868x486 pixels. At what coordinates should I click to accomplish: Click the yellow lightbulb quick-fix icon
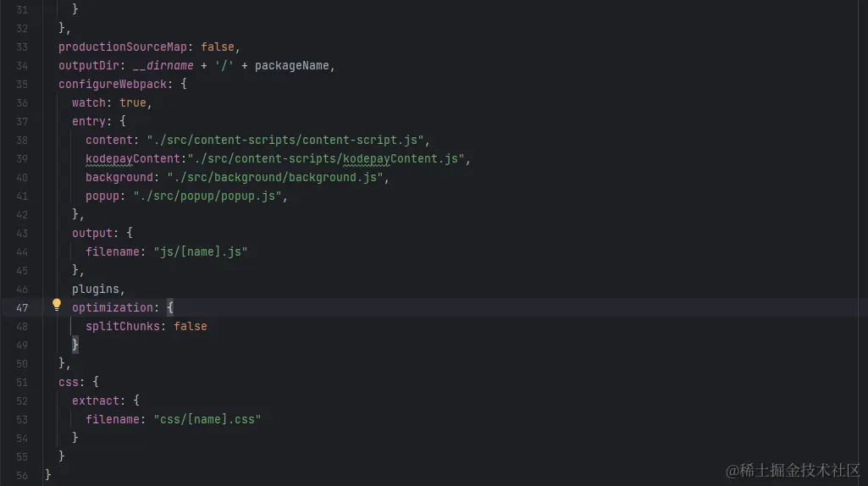[57, 305]
